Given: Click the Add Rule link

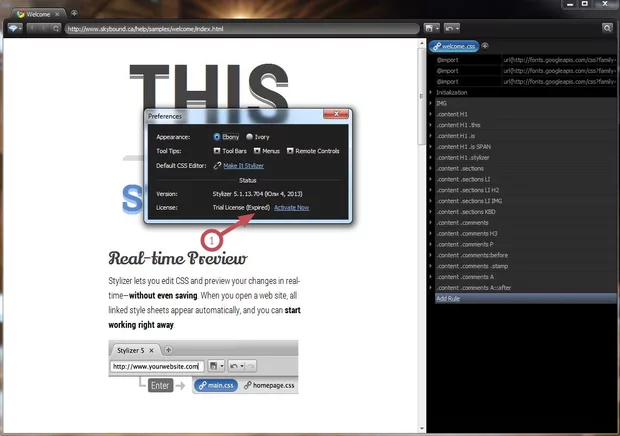Looking at the screenshot, I should point(448,298).
